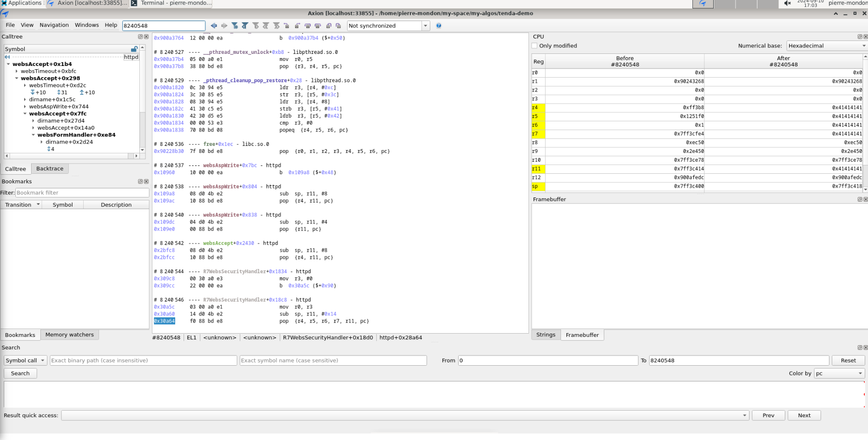Click the blue back navigation arrow

[214, 26]
